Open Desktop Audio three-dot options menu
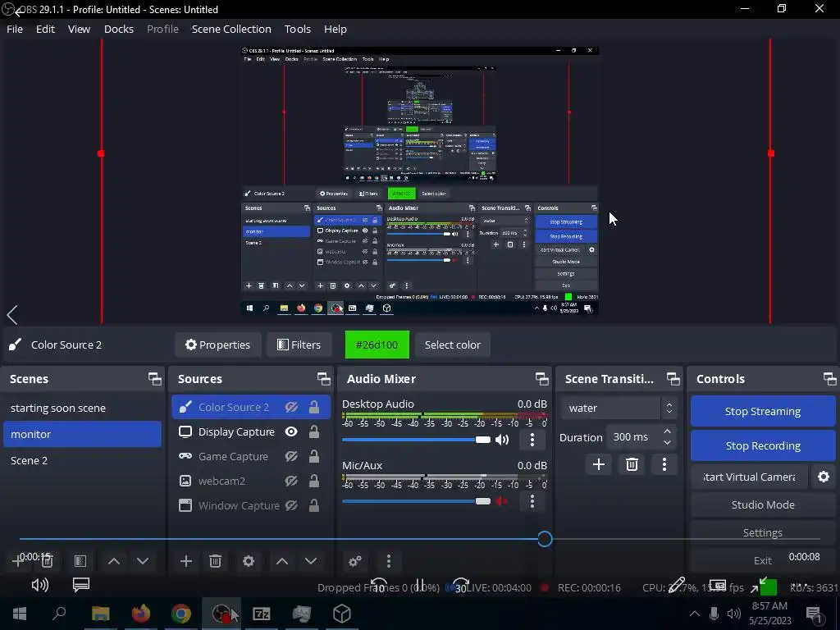The image size is (840, 630). (x=532, y=440)
